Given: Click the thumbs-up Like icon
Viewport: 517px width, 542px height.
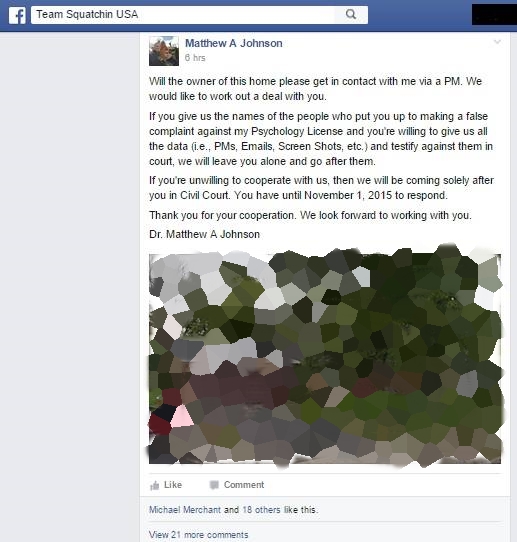Looking at the screenshot, I should click(154, 485).
